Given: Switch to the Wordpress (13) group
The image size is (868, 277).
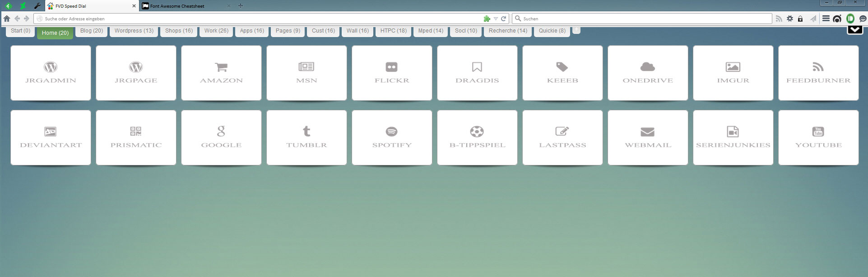Looking at the screenshot, I should pyautogui.click(x=134, y=31).
